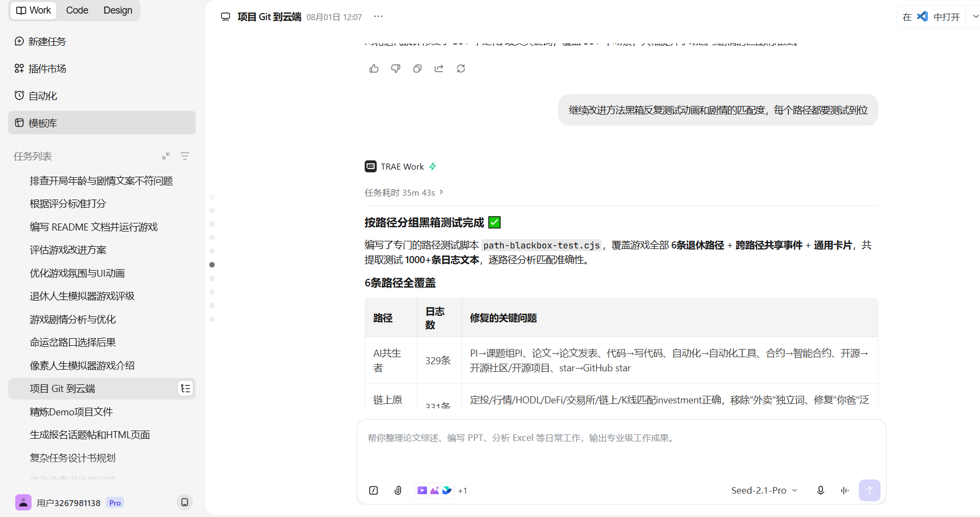Click the Pro badge beside the user name

pos(115,503)
